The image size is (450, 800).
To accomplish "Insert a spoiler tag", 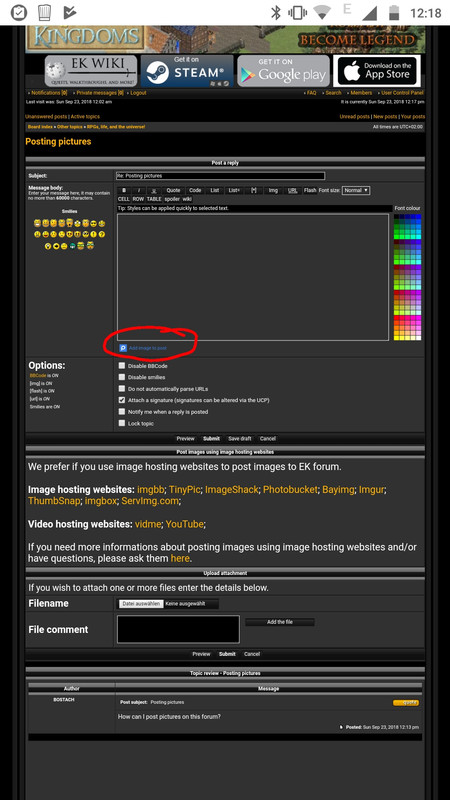I will click(x=172, y=199).
